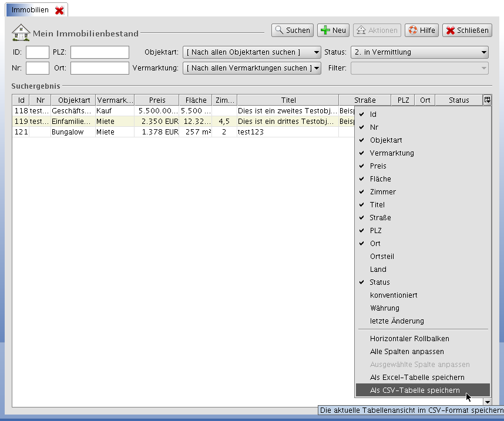Close the Immobilien tab with red X
The width and height of the screenshot is (504, 421).
coord(59,11)
